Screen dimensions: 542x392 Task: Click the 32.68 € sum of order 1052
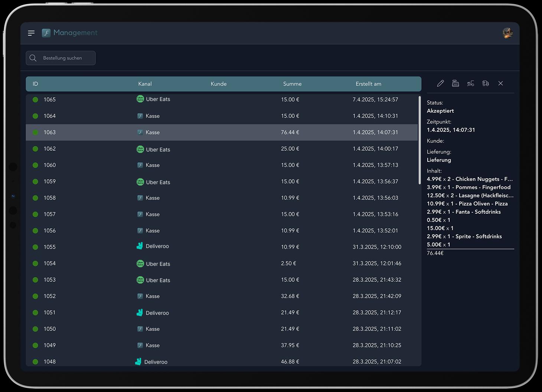tap(290, 296)
